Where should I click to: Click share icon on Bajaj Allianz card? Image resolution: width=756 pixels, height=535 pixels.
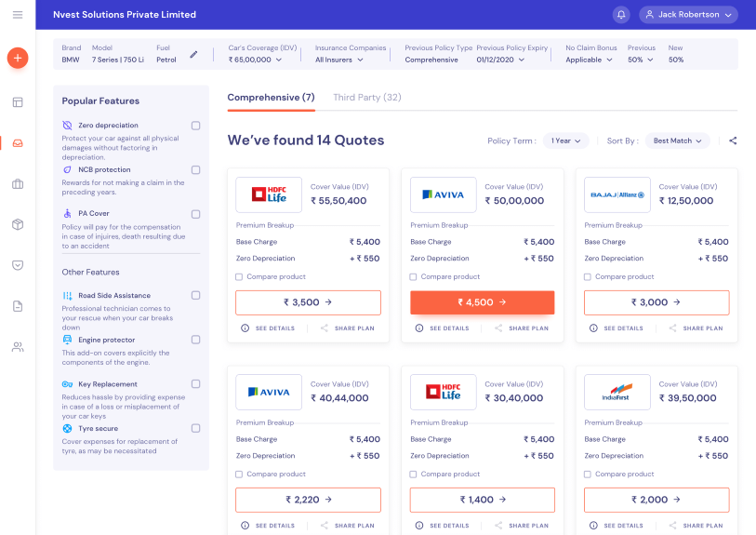tap(672, 328)
